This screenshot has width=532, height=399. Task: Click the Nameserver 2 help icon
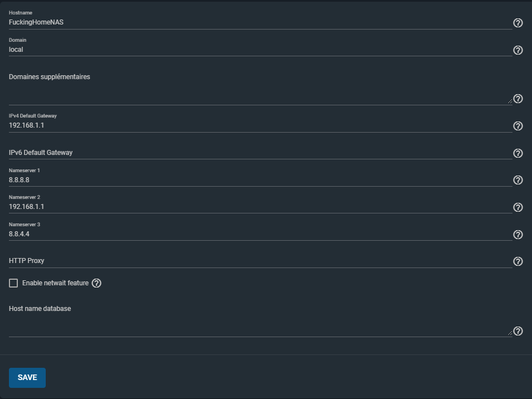click(518, 207)
